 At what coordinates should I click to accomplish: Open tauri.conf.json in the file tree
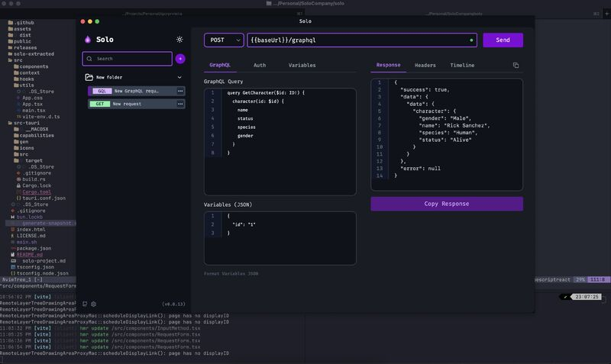click(x=41, y=198)
